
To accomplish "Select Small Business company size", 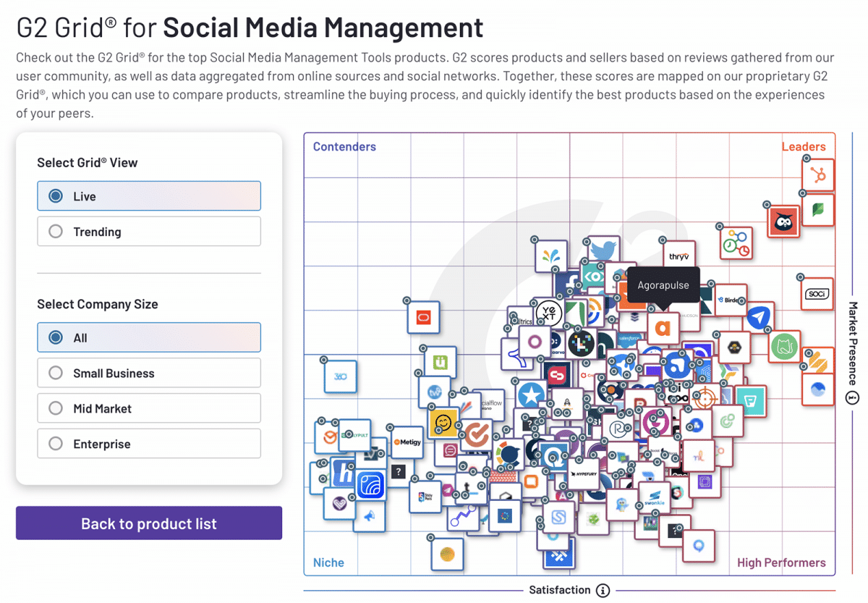I will click(149, 373).
